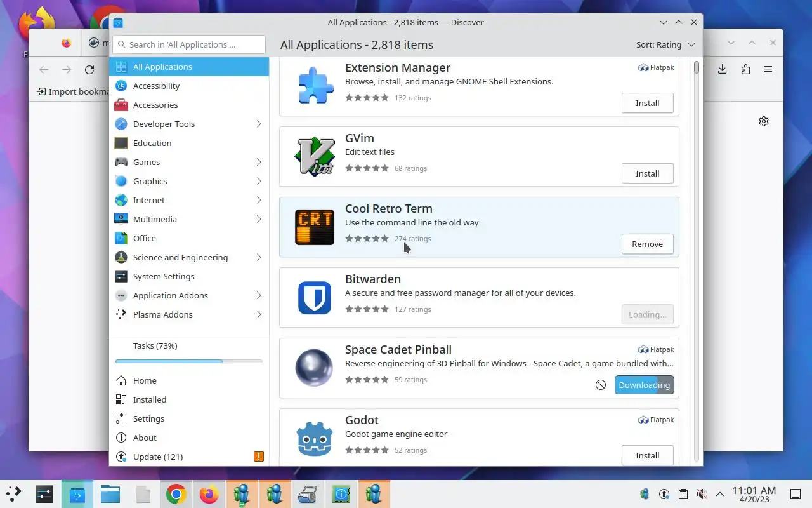The width and height of the screenshot is (812, 508).
Task: Expand the Graphics category arrow
Action: point(259,181)
